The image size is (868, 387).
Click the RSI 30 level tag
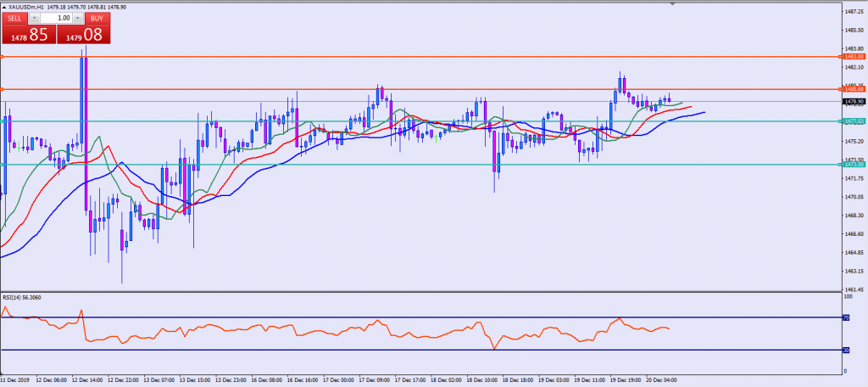click(845, 350)
